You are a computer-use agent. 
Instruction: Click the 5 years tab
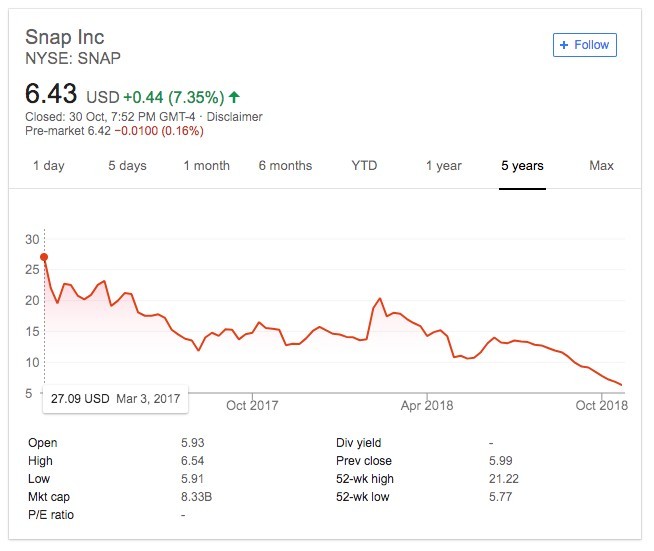click(x=522, y=166)
